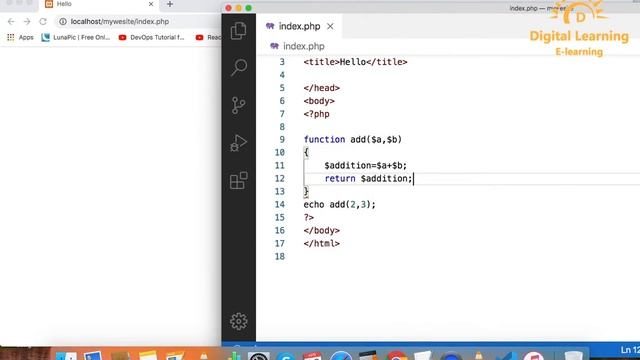Open Google Chrome from the Dock

pyautogui.click(x=397, y=356)
